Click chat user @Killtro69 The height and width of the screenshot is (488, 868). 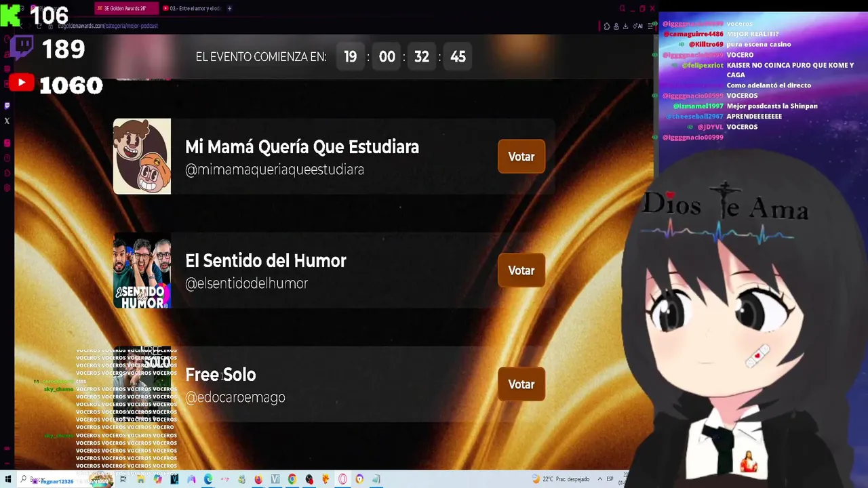[706, 44]
